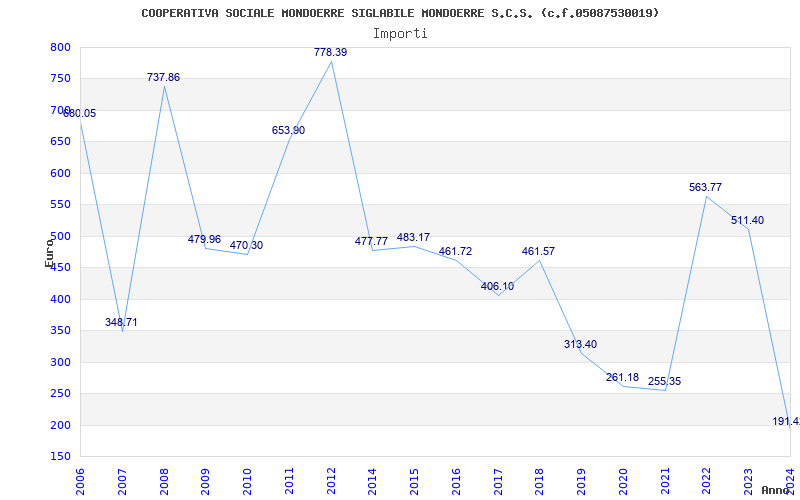Click data label 483.17
The height and width of the screenshot is (500, 800).
coord(413,237)
